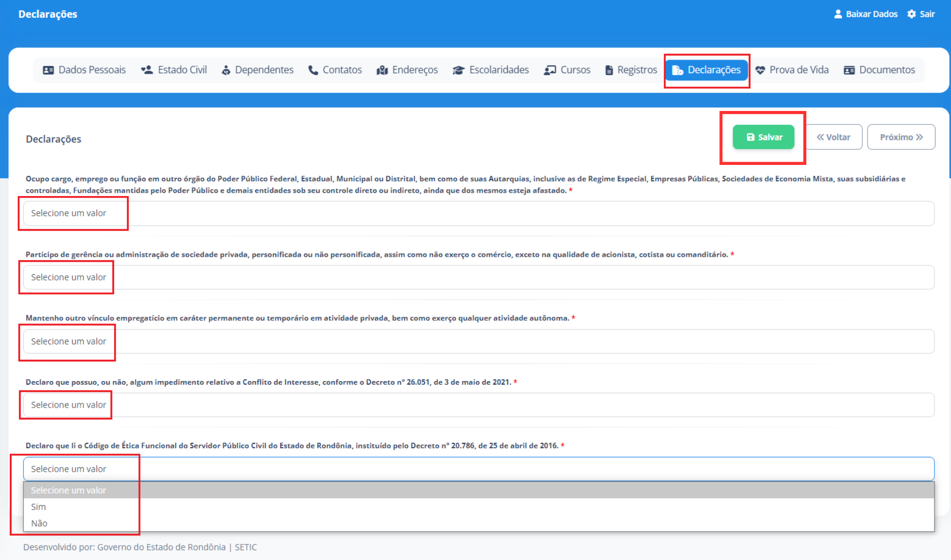Expand dropdown about private company management participation
The height and width of the screenshot is (560, 951).
pos(478,277)
